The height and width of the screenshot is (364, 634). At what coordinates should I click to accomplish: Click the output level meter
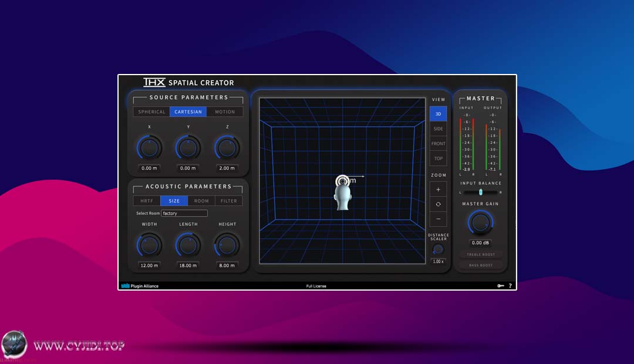pos(493,144)
